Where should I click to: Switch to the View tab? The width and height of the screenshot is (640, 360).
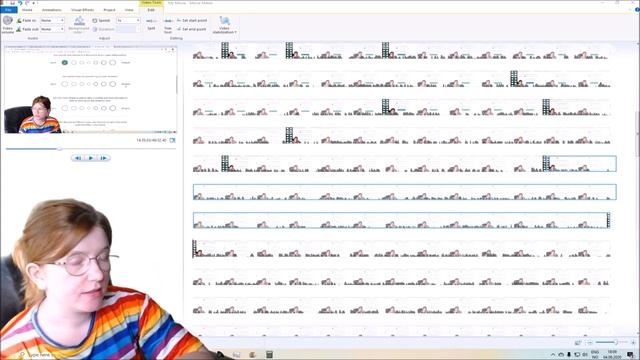[x=129, y=10]
